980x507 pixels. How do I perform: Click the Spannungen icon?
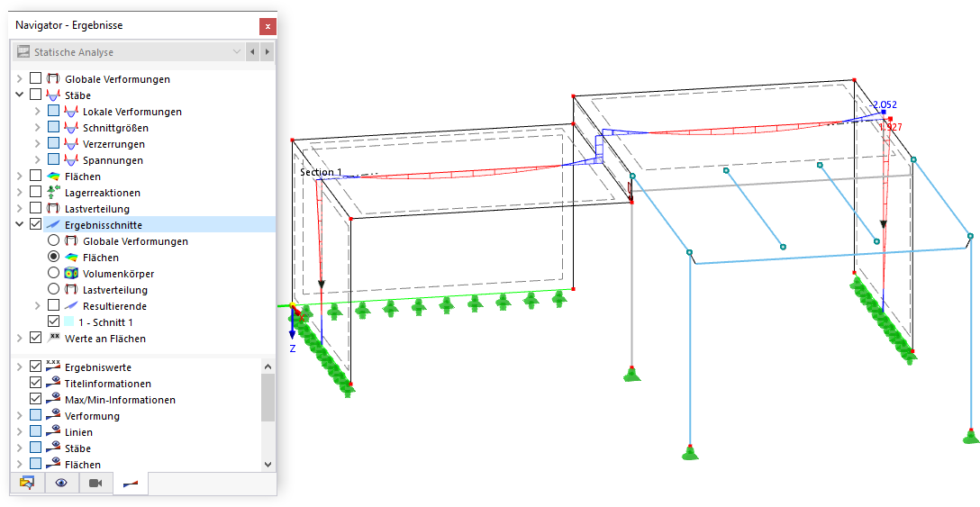[70, 160]
